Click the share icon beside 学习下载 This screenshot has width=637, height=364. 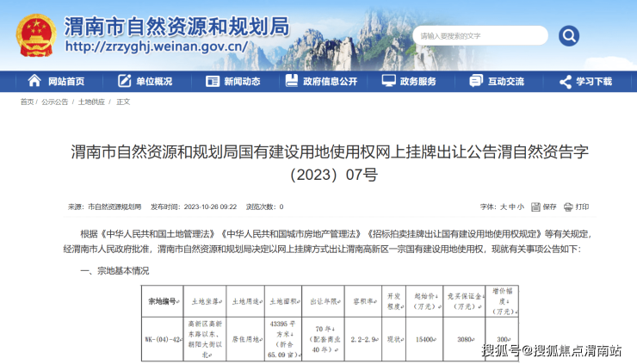tap(565, 81)
